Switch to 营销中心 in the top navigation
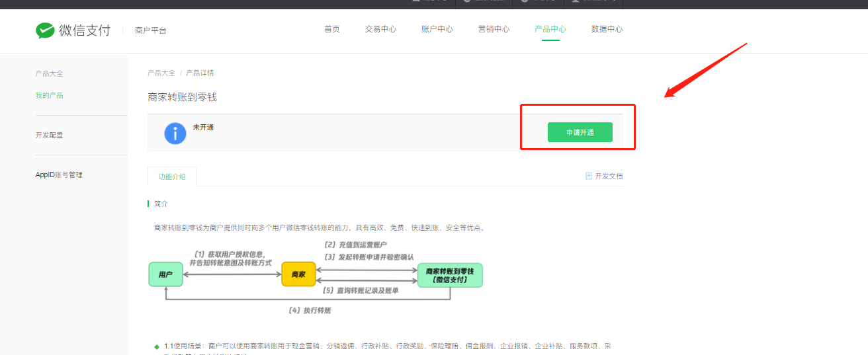Viewport: 868px width, 355px height. (x=494, y=29)
